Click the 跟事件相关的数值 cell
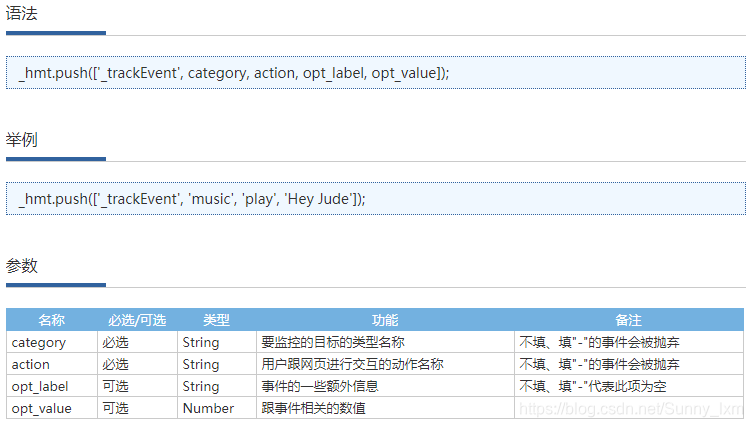Viewport: 753px width, 427px height. pos(385,408)
